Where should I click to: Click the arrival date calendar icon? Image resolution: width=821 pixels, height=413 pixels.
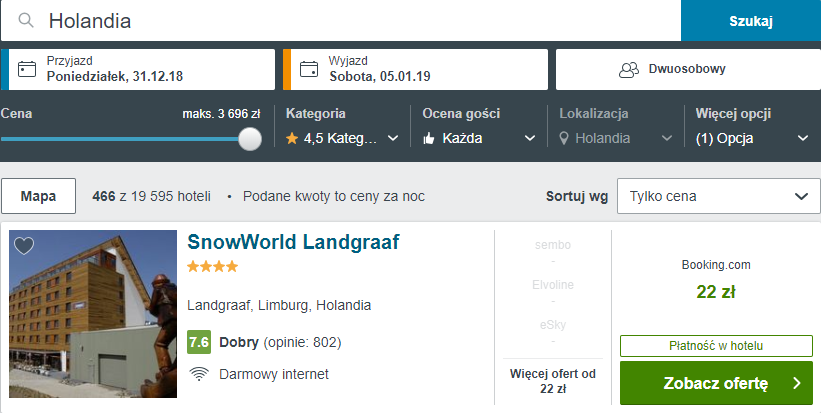point(27,69)
